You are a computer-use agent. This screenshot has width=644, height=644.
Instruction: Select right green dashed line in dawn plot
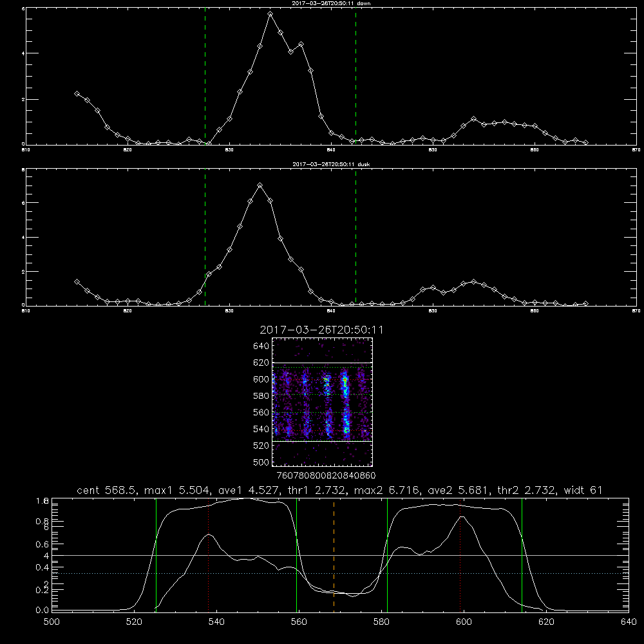(x=355, y=76)
